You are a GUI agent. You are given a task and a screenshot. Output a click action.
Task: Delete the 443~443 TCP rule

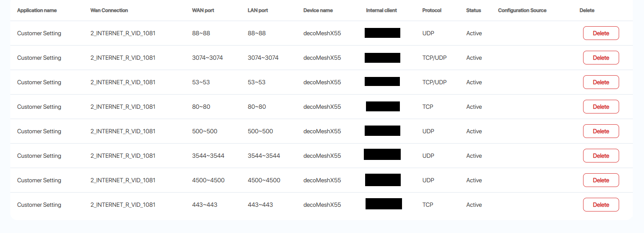[x=601, y=205]
